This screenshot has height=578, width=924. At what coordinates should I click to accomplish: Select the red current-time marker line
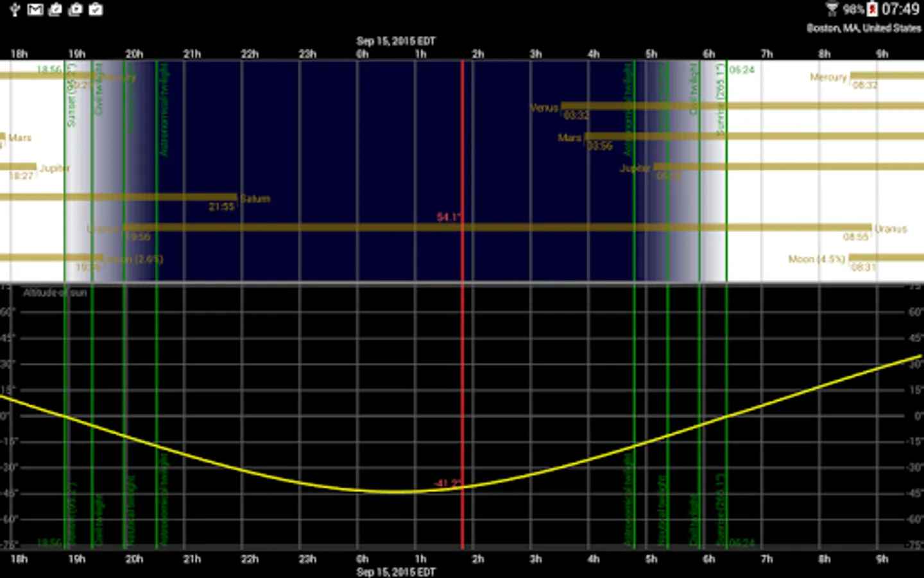point(462,305)
